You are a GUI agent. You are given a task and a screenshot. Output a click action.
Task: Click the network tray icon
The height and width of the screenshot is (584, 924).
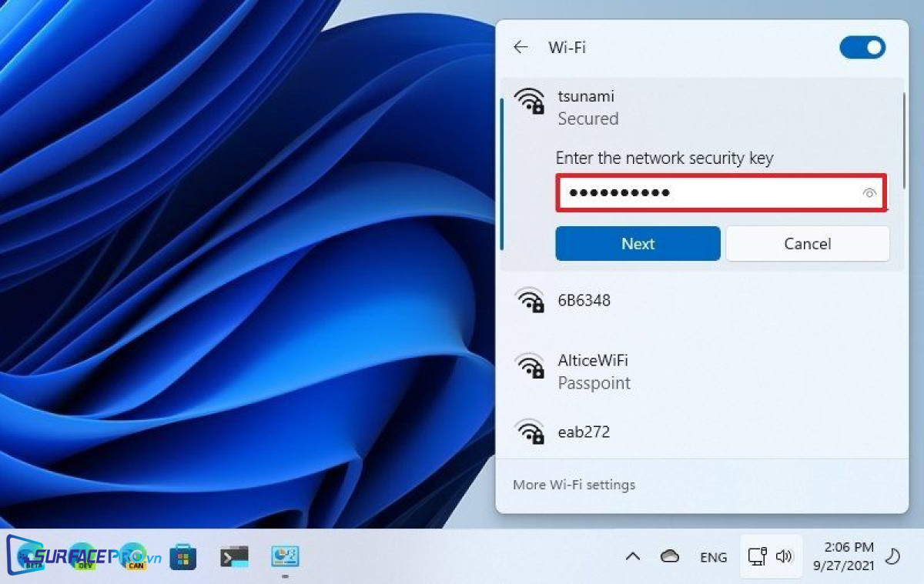pos(758,556)
